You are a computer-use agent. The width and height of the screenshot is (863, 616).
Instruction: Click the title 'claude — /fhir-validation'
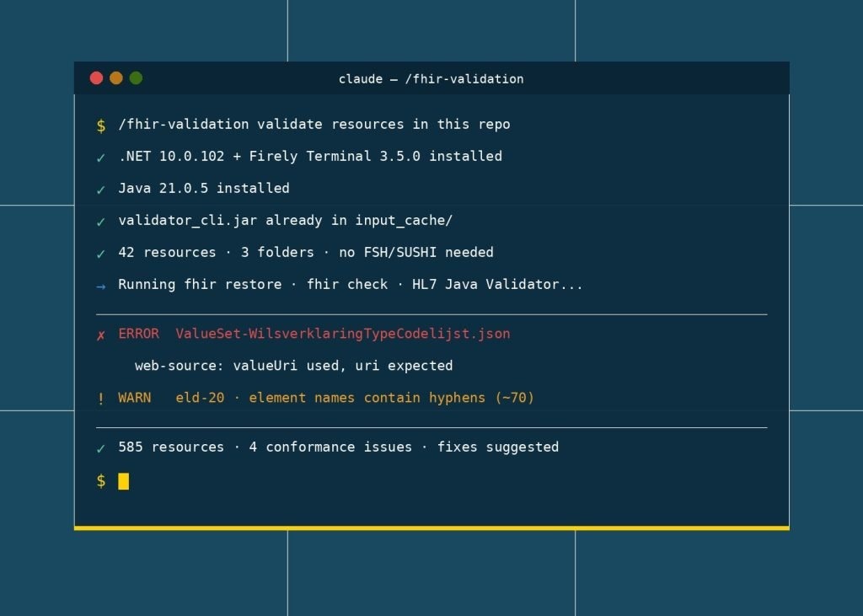click(431, 78)
